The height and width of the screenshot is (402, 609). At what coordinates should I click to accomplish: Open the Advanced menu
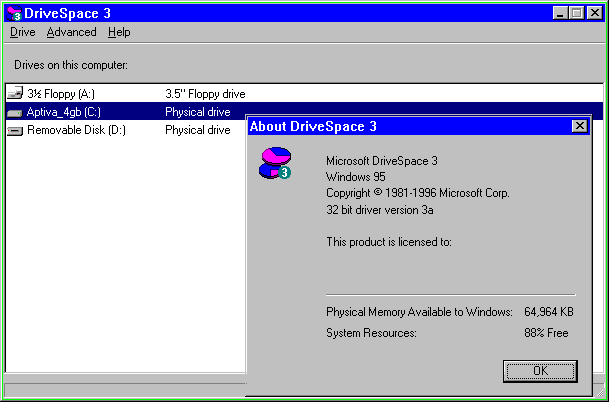[x=71, y=32]
